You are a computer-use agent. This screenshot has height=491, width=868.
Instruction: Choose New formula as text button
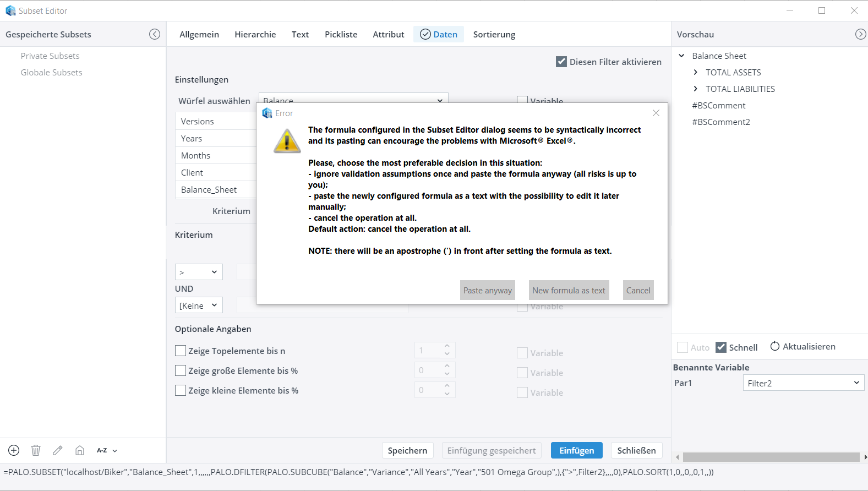click(569, 290)
